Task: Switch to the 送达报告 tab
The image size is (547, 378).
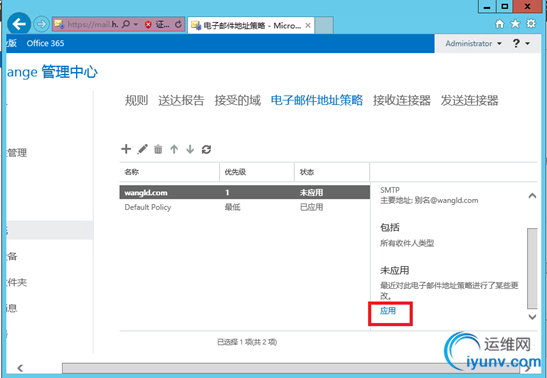Action: click(181, 100)
